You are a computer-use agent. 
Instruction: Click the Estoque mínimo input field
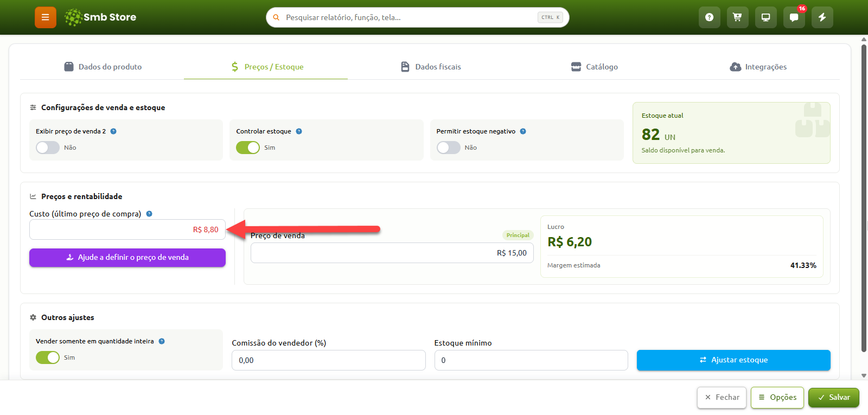531,360
